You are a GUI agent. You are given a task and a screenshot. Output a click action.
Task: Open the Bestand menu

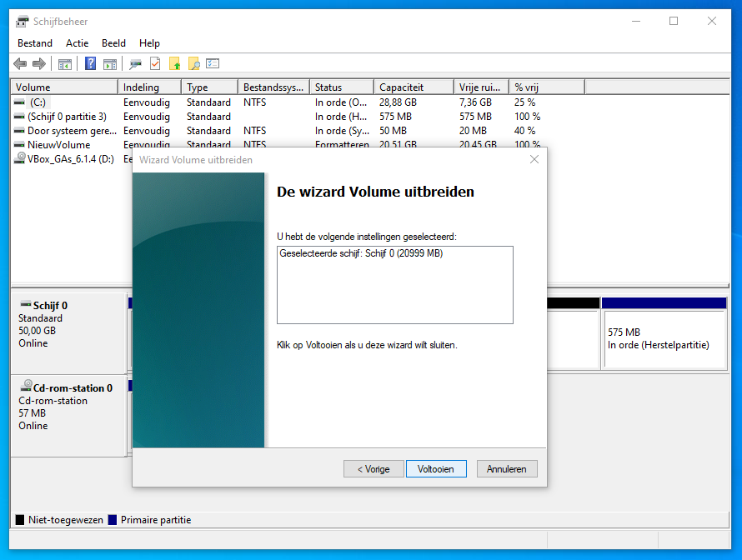(x=35, y=43)
